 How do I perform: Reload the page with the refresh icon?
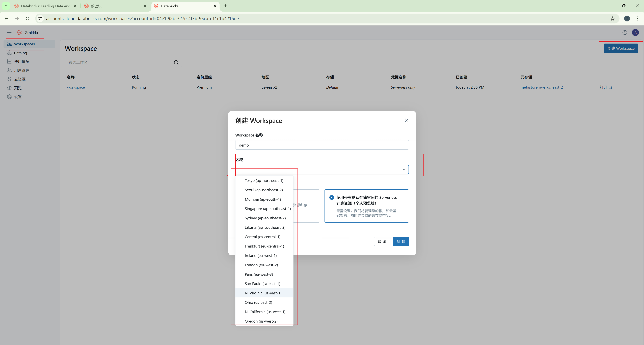pos(28,18)
